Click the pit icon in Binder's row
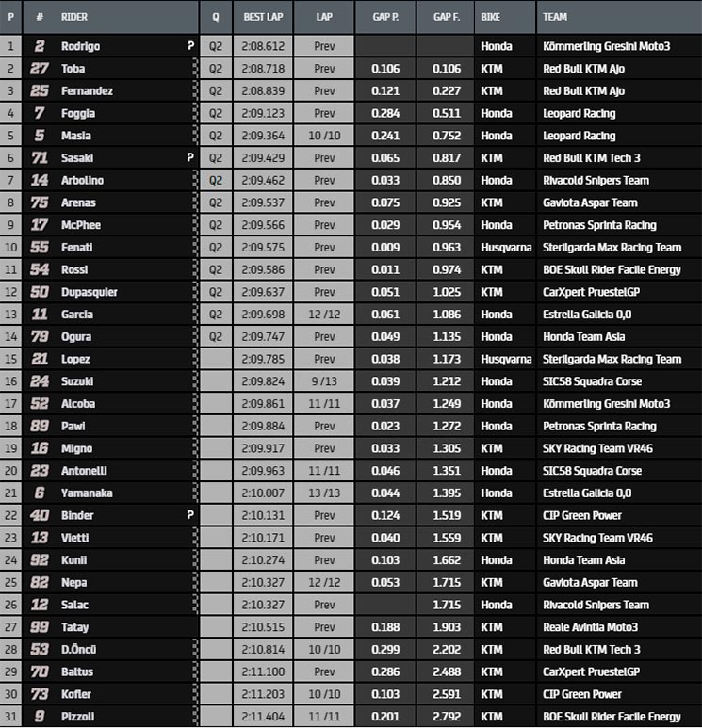 pos(190,515)
